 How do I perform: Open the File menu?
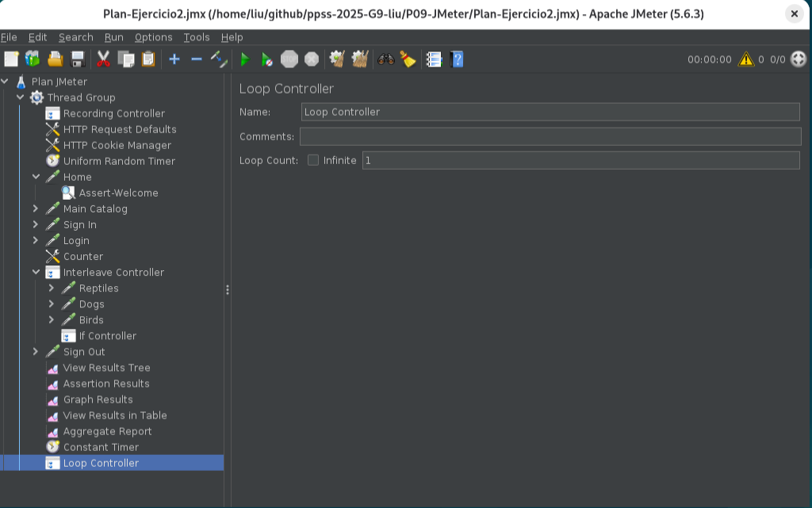click(x=9, y=37)
